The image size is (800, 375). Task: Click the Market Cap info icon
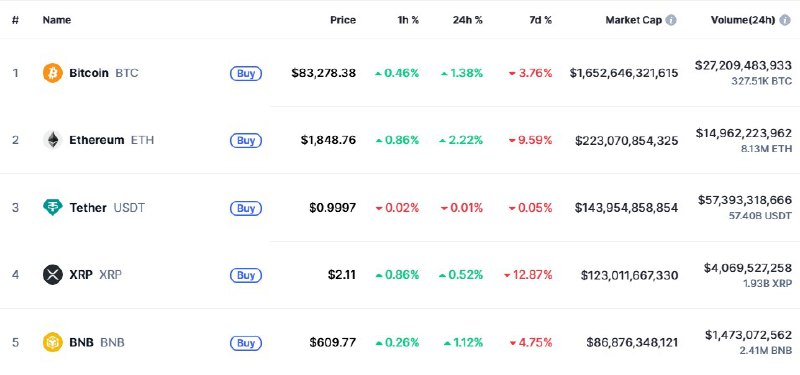tap(671, 20)
